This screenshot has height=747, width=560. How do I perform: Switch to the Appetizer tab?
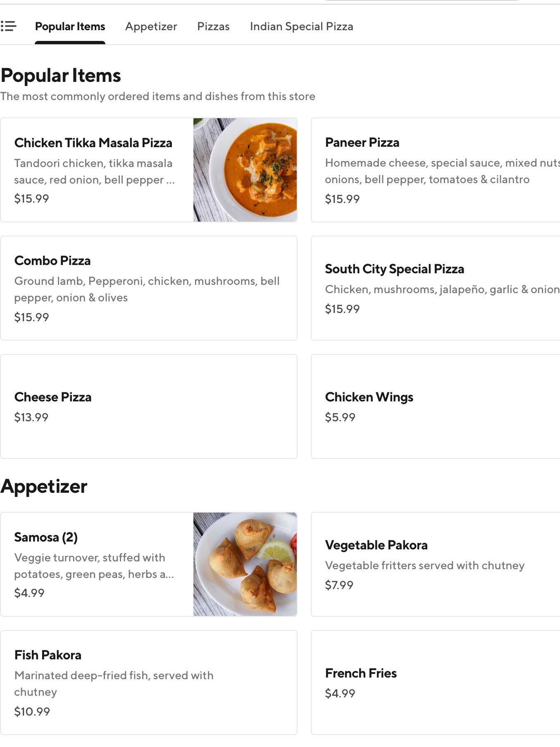[151, 26]
